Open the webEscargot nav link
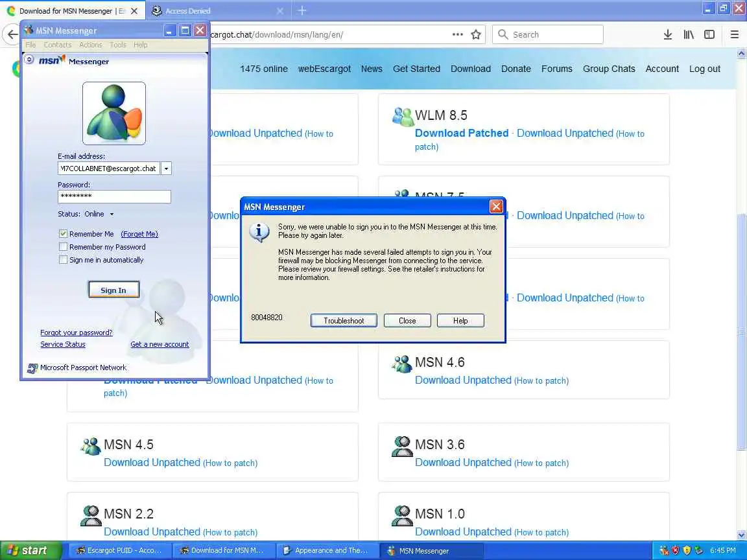 (324, 69)
